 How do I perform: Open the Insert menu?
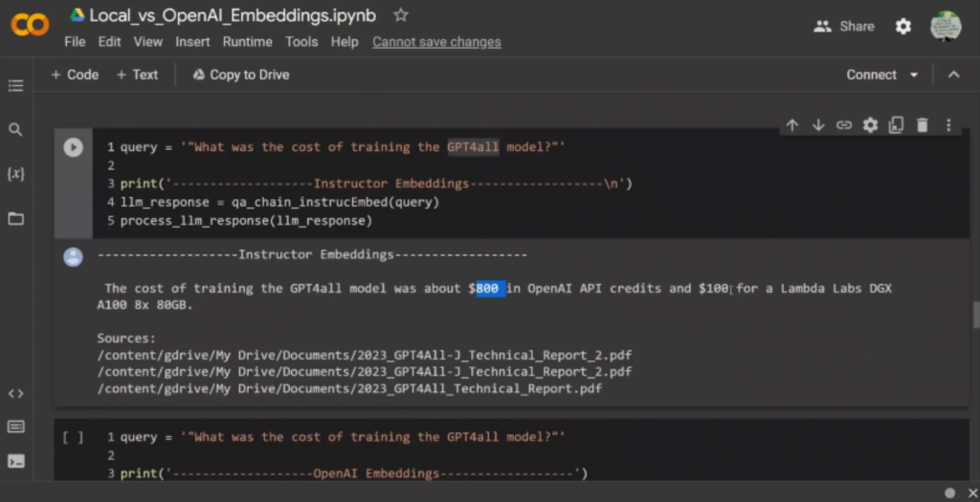pos(192,42)
